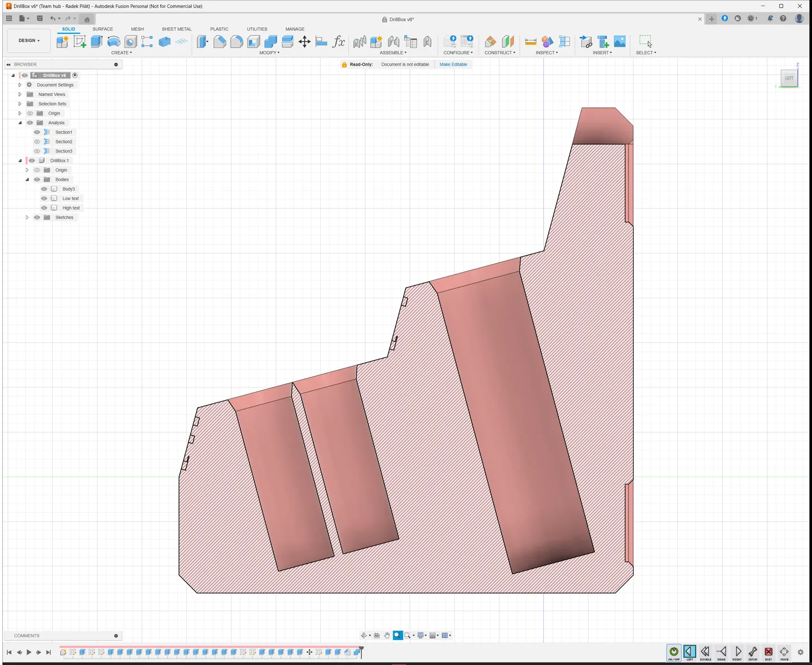This screenshot has width=812, height=665.
Task: Open the SHEET METAL tab
Action: coord(177,29)
